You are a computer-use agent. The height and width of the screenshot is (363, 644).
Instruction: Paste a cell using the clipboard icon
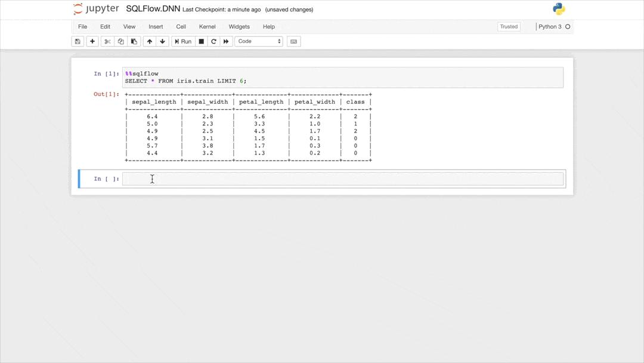pos(134,41)
